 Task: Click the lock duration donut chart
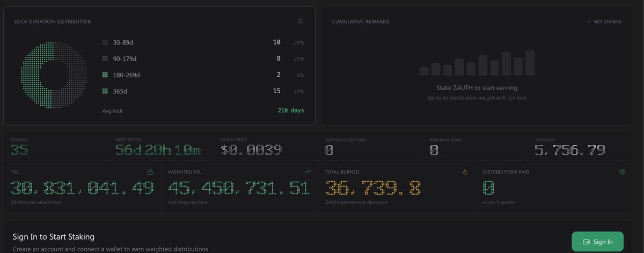click(x=54, y=75)
